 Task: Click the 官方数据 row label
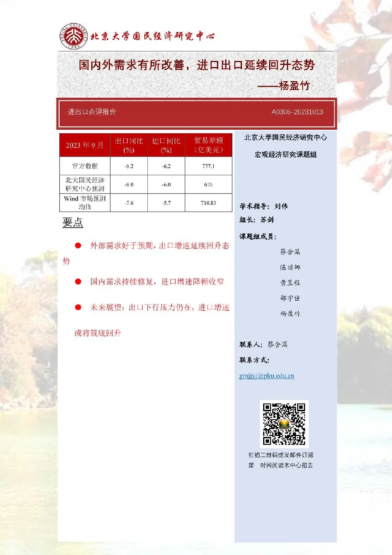tap(85, 166)
